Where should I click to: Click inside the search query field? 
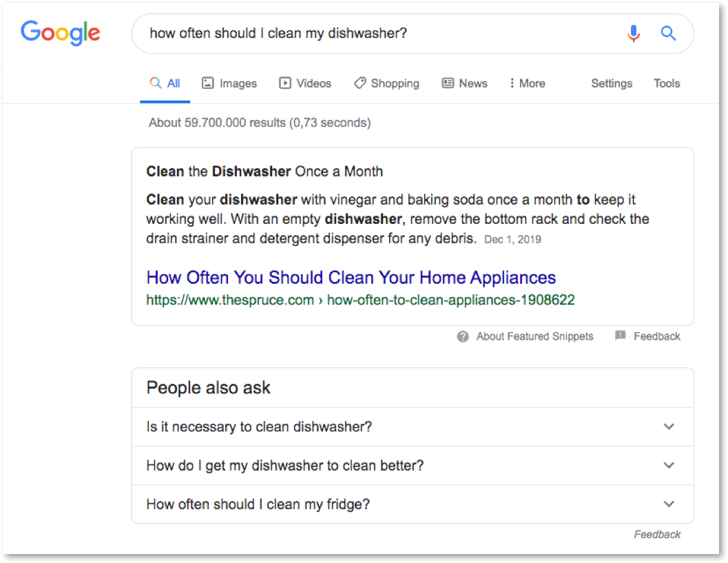[x=344, y=33]
